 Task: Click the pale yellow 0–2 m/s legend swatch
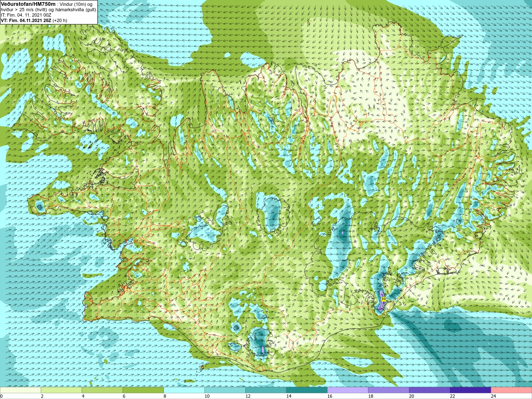point(21,390)
